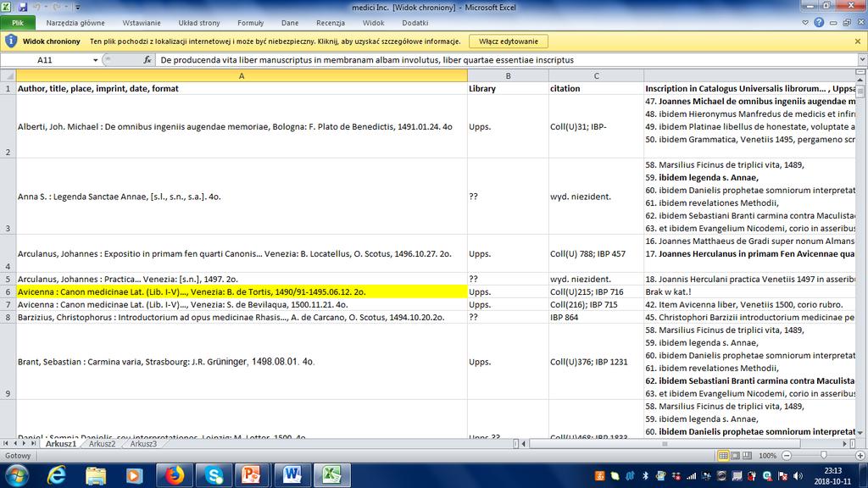Click the Library header cell

point(509,88)
